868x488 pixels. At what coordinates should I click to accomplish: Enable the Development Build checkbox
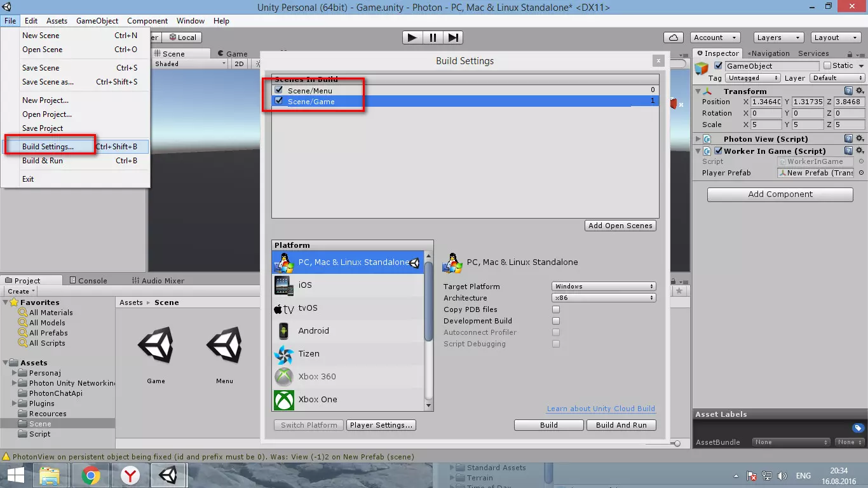pos(556,321)
